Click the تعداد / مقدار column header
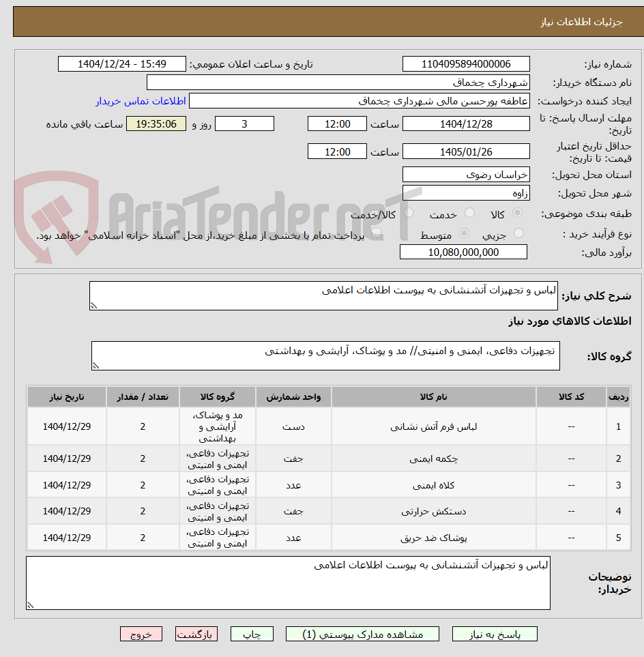 (x=143, y=397)
